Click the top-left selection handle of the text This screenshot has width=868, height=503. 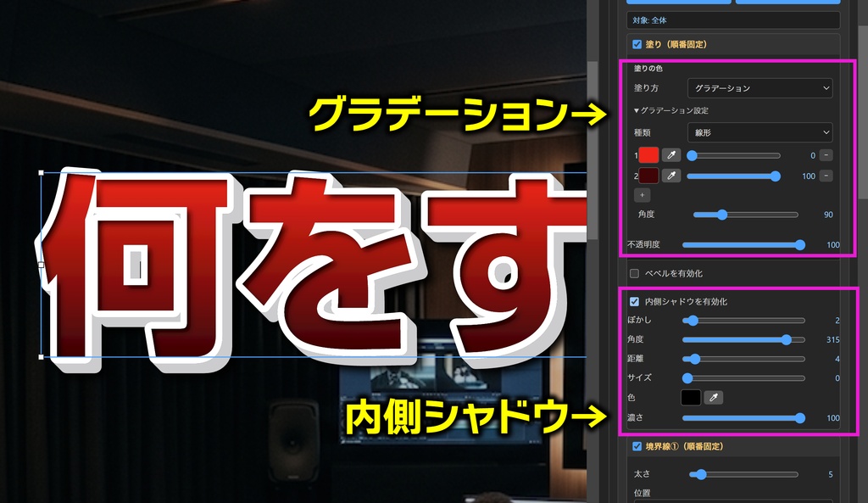[x=42, y=173]
